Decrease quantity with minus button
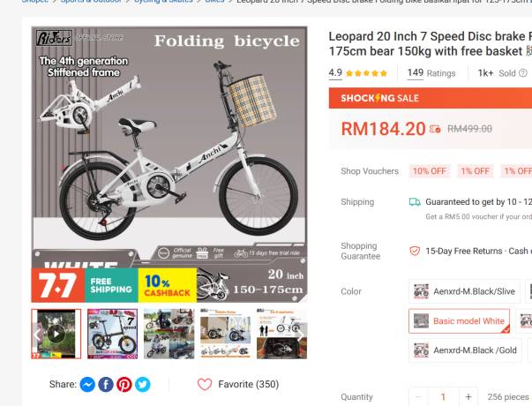 pos(418,397)
